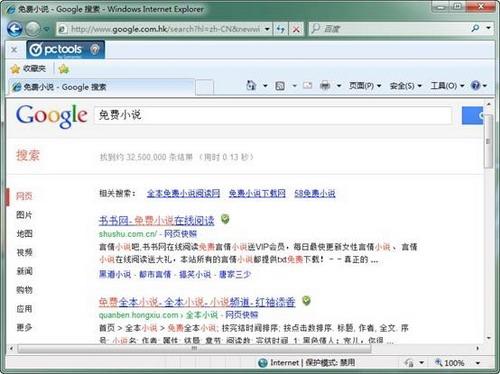Click the scroll up arrow on vertical scrollbar

(x=488, y=104)
